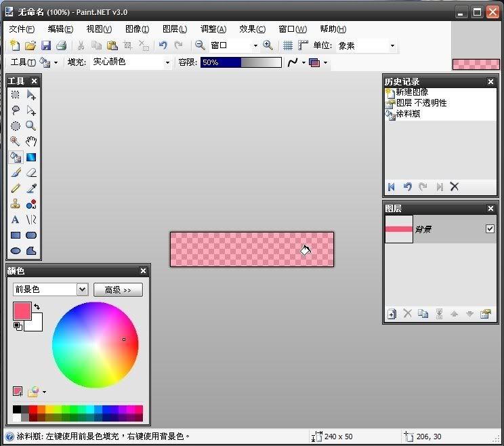
Task: Select the Gradient tool
Action: [x=31, y=157]
